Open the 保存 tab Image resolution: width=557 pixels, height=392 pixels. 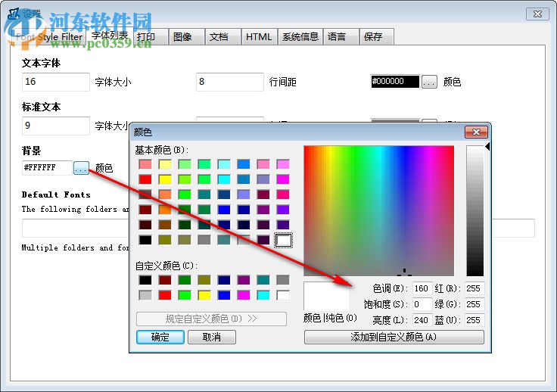[x=377, y=36]
